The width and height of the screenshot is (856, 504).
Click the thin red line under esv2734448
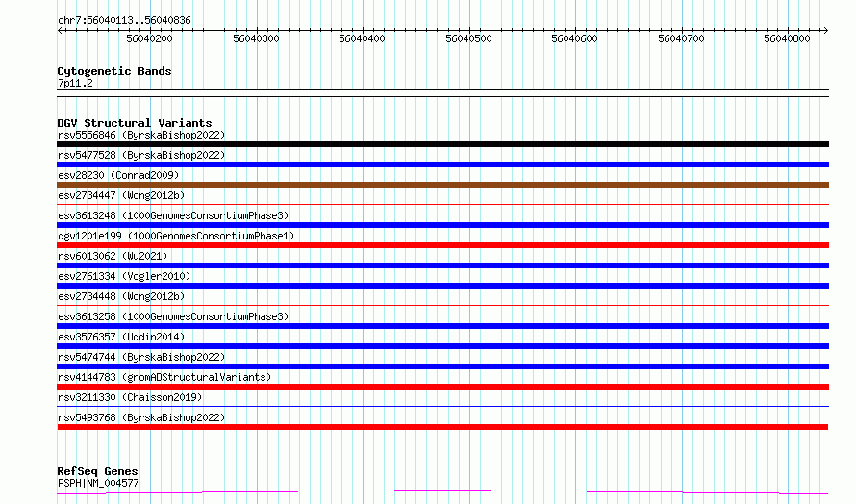[x=442, y=306]
